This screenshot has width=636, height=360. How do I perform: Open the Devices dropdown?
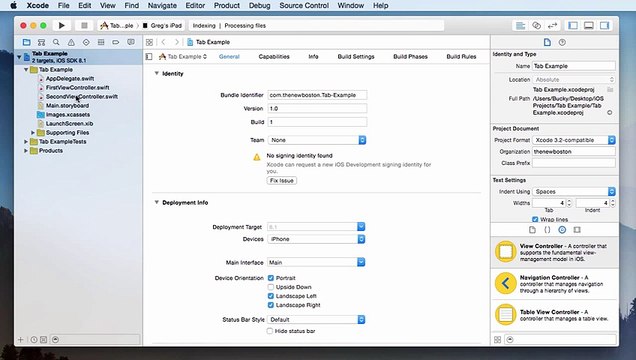316,239
